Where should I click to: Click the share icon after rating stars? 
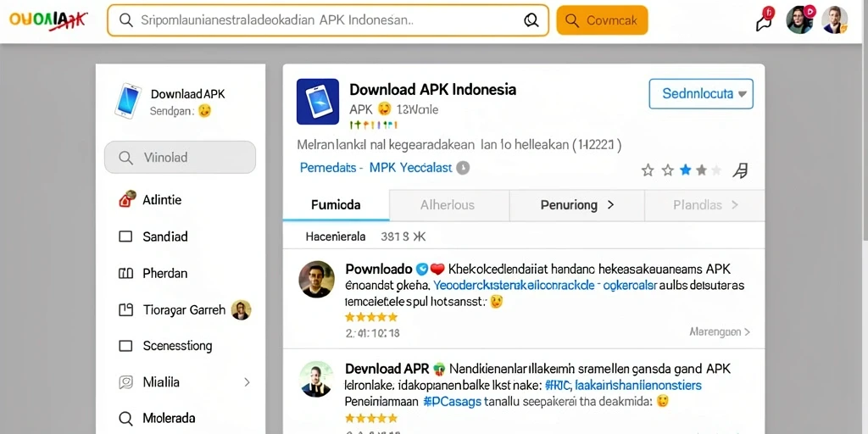click(740, 170)
